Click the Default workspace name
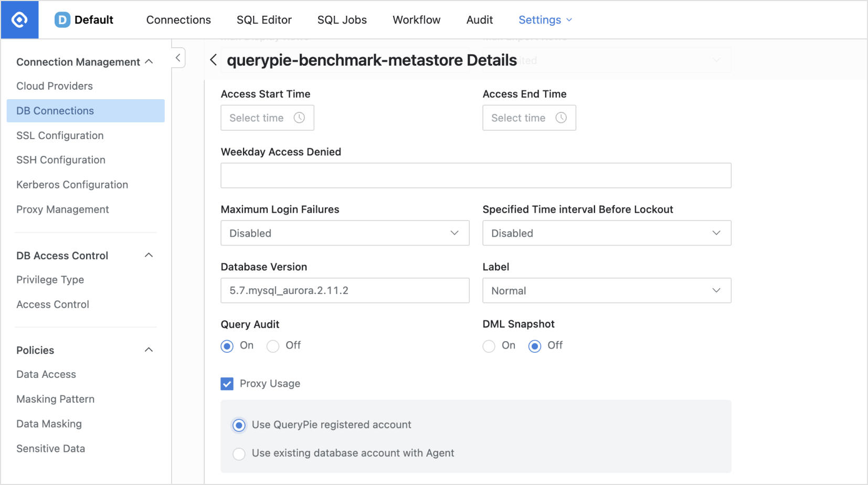 click(94, 20)
